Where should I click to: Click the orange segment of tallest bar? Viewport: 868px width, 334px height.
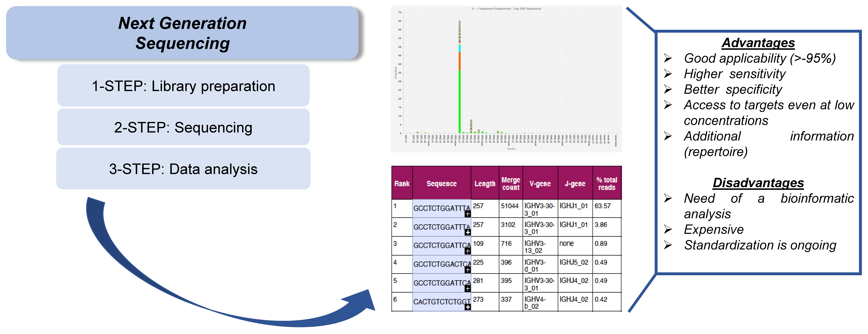pos(460,61)
